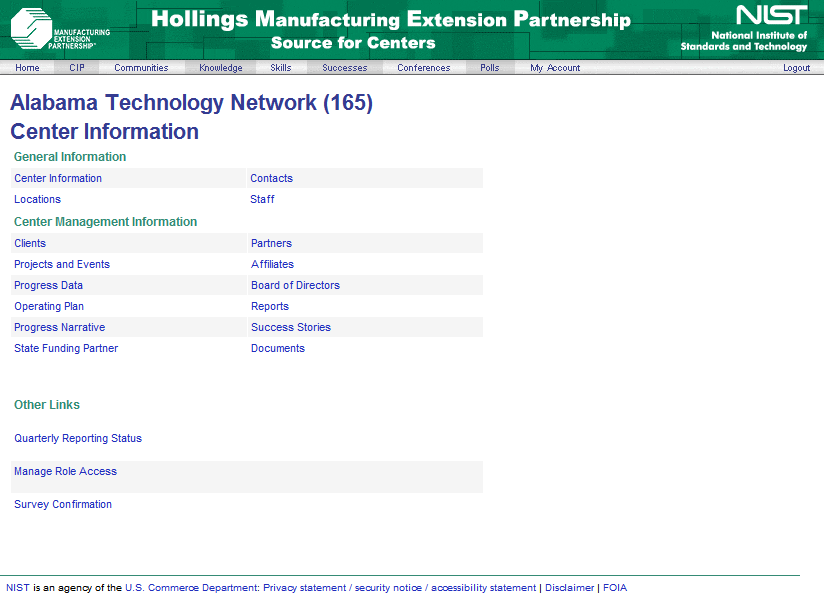Open the Reports link
This screenshot has width=830, height=600.
click(x=269, y=307)
